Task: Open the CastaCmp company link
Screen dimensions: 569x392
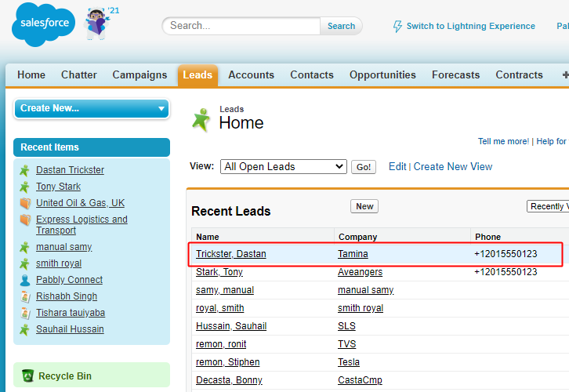Action: tap(360, 380)
